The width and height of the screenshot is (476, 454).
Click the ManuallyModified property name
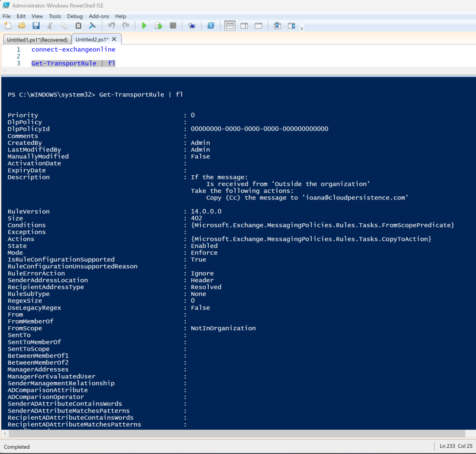coord(38,156)
